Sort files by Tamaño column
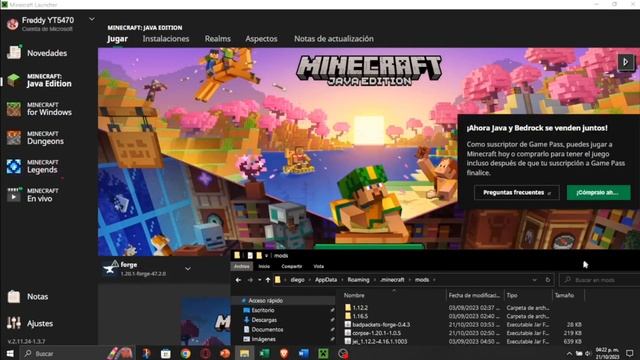The height and width of the screenshot is (360, 640). pos(564,296)
